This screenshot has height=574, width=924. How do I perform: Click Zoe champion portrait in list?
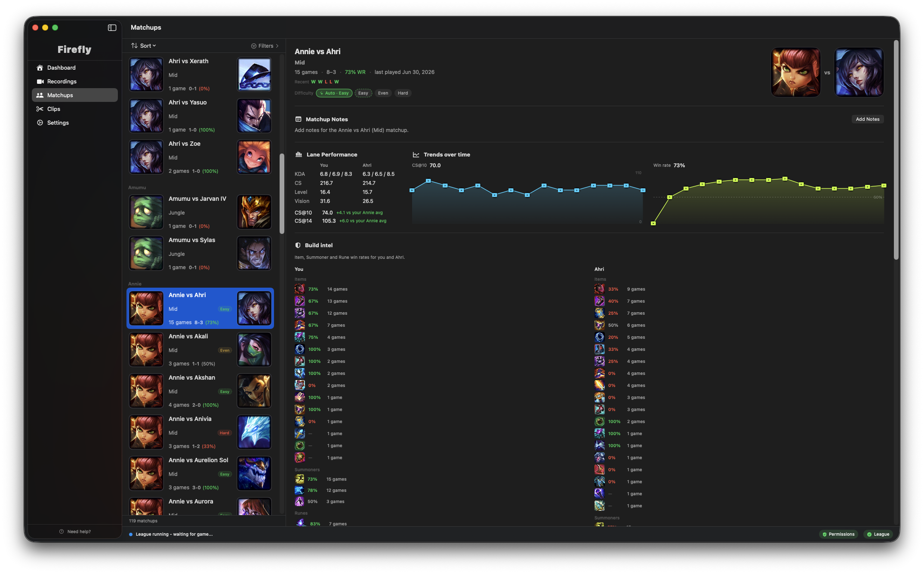point(254,157)
